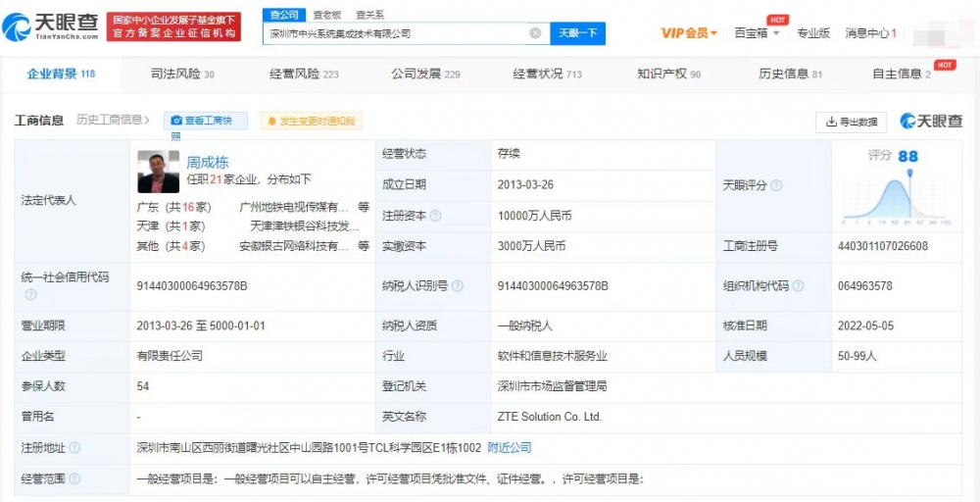Switch to 知识产权 tab

[668, 74]
